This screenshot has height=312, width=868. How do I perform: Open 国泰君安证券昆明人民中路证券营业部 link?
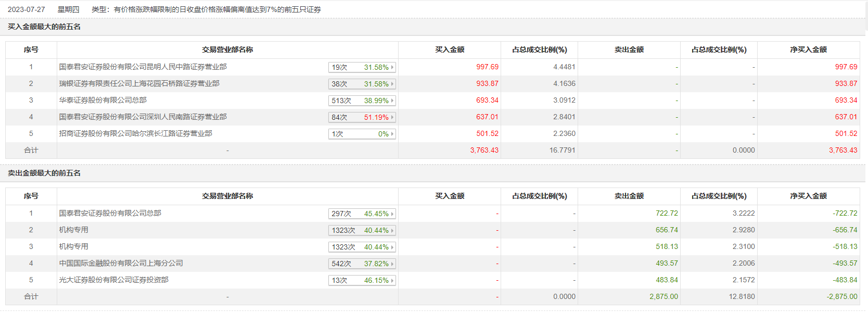click(x=143, y=67)
